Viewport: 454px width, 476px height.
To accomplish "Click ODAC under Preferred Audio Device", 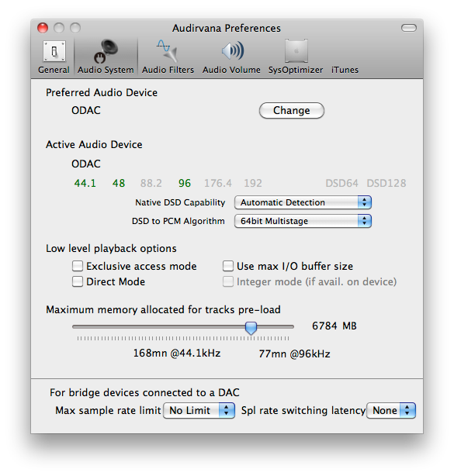I will click(x=86, y=111).
